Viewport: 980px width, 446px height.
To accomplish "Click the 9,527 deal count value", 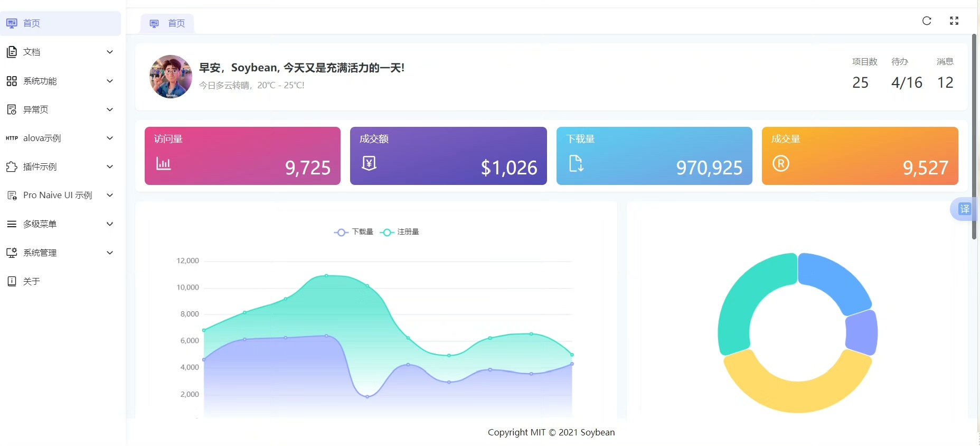I will click(x=926, y=168).
